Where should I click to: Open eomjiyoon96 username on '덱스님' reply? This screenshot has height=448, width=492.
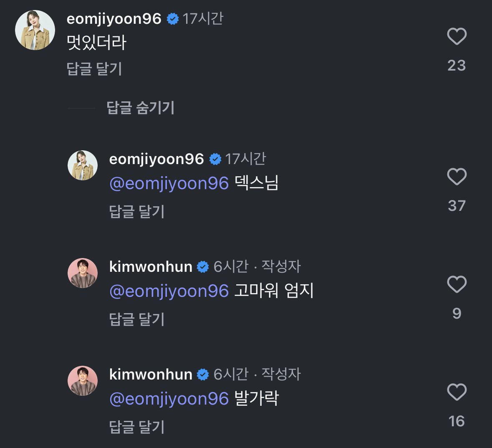click(x=156, y=159)
